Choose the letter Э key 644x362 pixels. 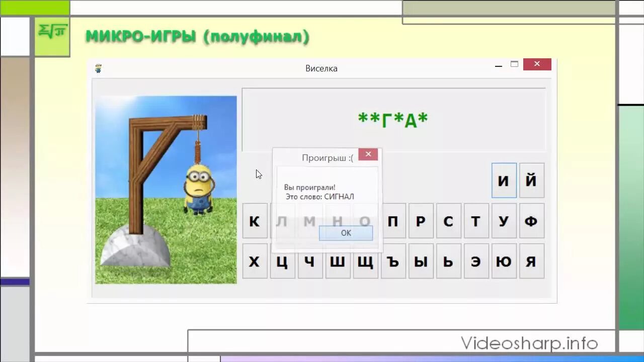476,261
